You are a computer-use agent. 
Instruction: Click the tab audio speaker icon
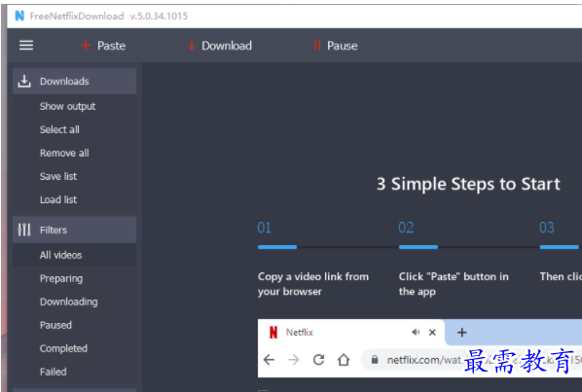pyautogui.click(x=416, y=333)
